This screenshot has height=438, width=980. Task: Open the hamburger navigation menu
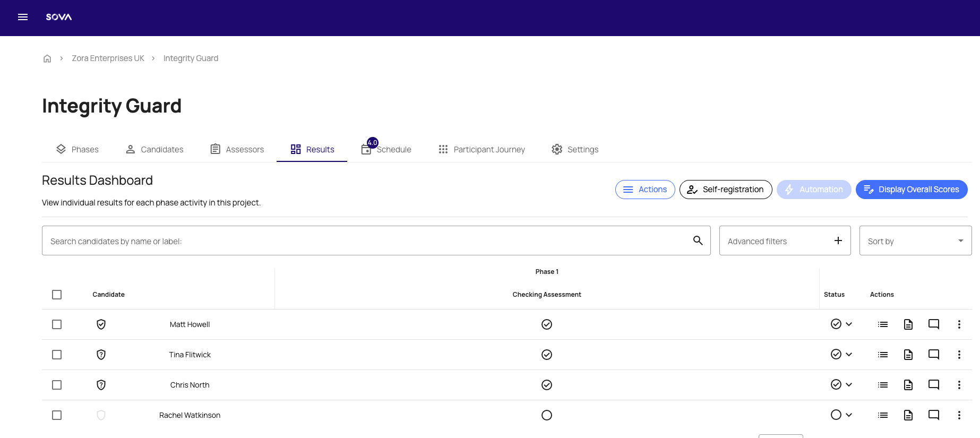click(x=23, y=17)
